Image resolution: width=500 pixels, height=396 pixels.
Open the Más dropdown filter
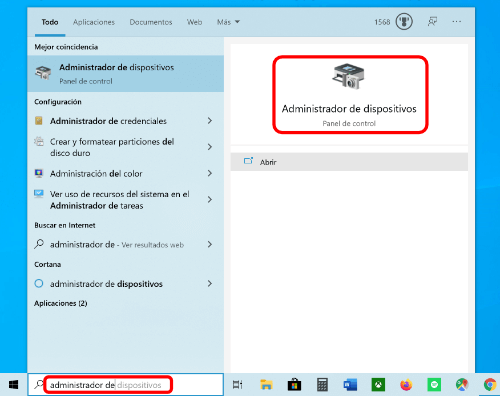228,22
